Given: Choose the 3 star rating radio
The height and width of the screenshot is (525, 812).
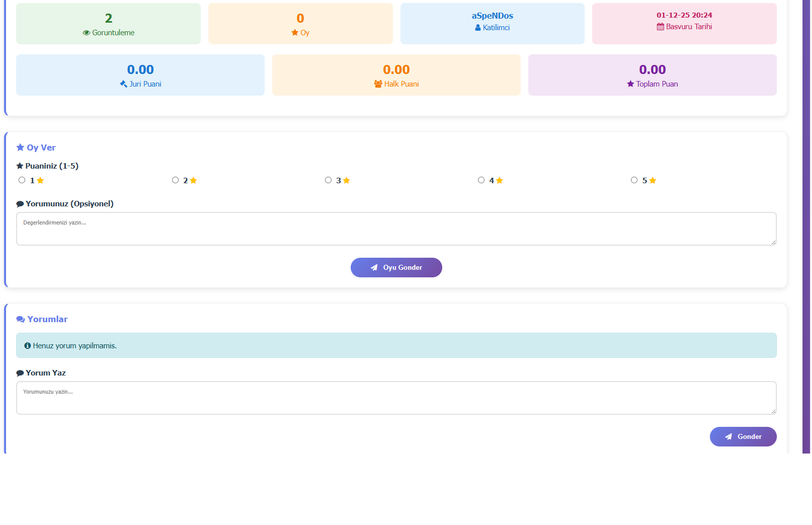Looking at the screenshot, I should (328, 180).
